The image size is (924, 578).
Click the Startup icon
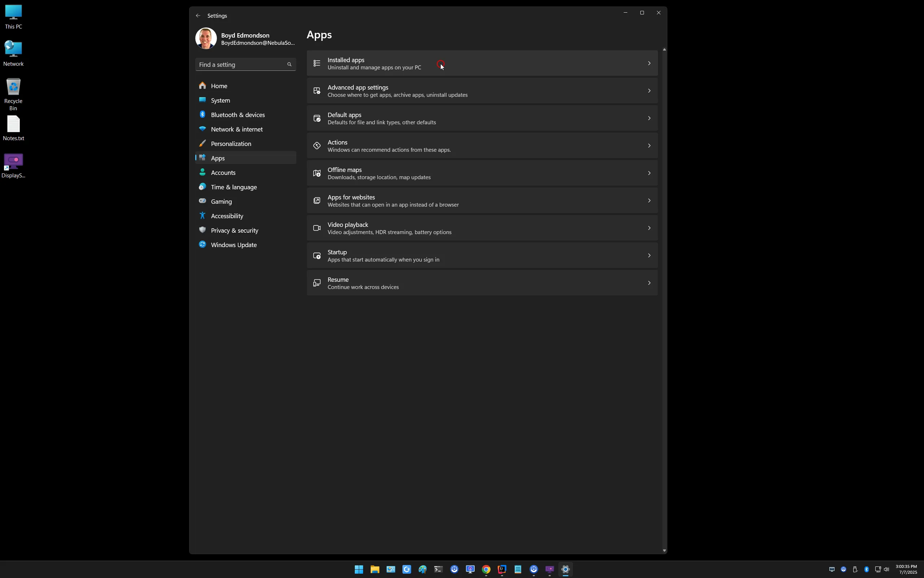pyautogui.click(x=317, y=256)
